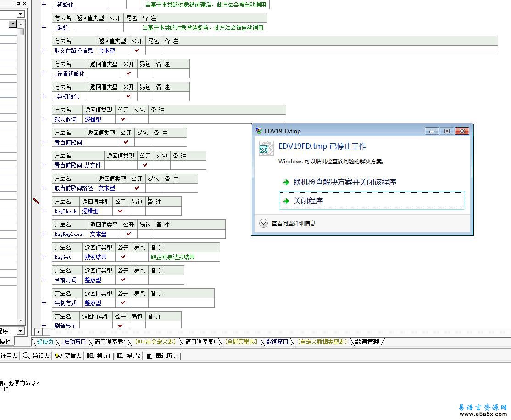
Task: Click the small ellipsis button in left panel
Action: pos(12,24)
